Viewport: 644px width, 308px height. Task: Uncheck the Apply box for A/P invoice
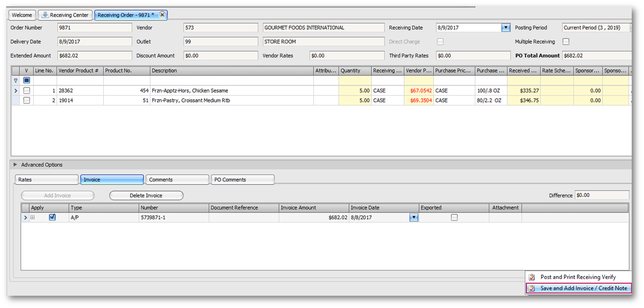pyautogui.click(x=52, y=217)
